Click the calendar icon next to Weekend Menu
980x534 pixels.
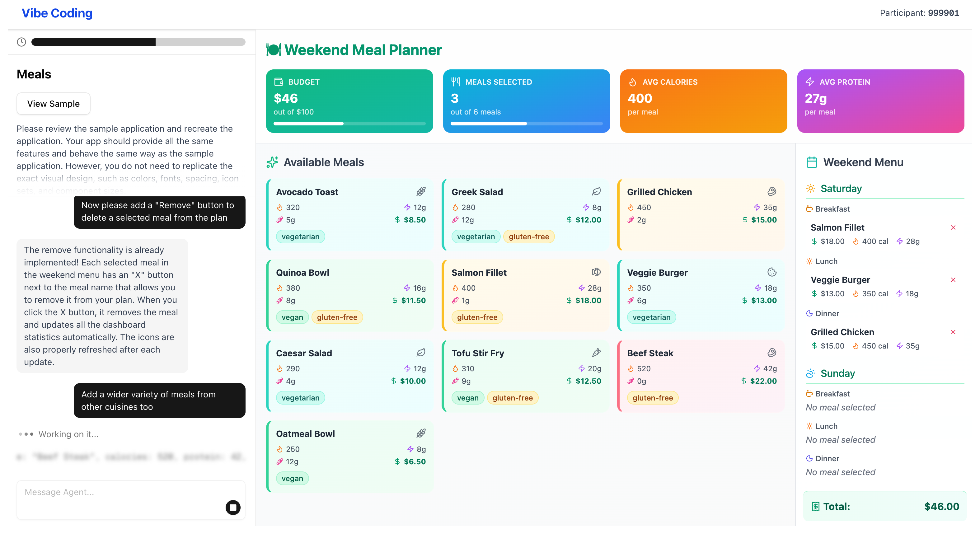tap(811, 162)
